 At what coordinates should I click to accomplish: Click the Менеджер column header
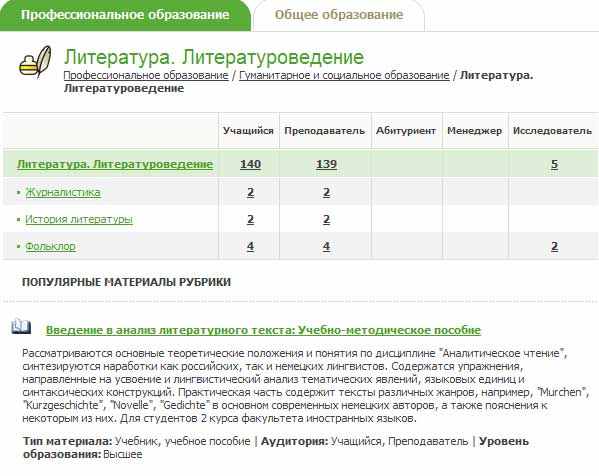click(474, 131)
